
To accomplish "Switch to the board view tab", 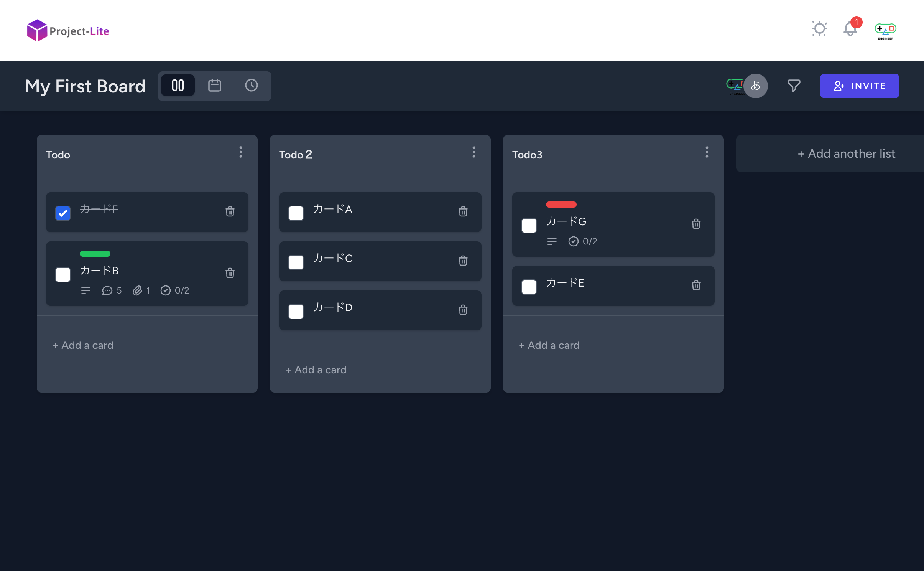I will pos(178,85).
